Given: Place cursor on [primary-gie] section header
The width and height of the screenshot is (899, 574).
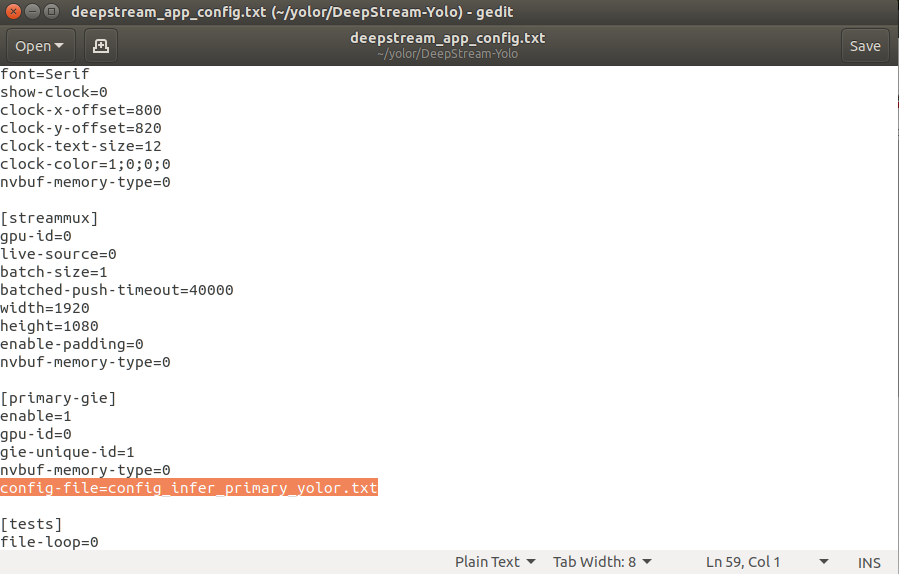Looking at the screenshot, I should point(58,398).
